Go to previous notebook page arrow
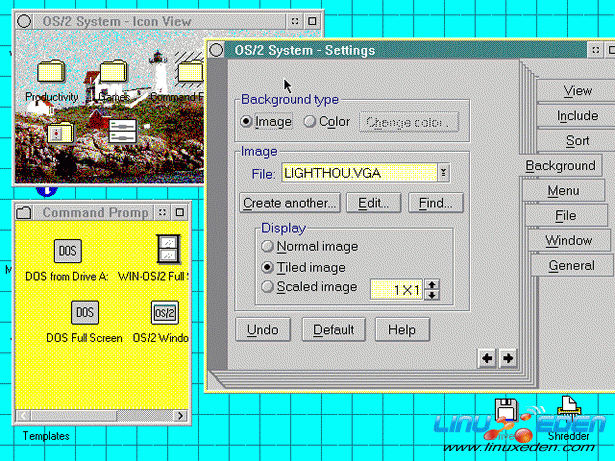This screenshot has height=461, width=615. tap(487, 358)
